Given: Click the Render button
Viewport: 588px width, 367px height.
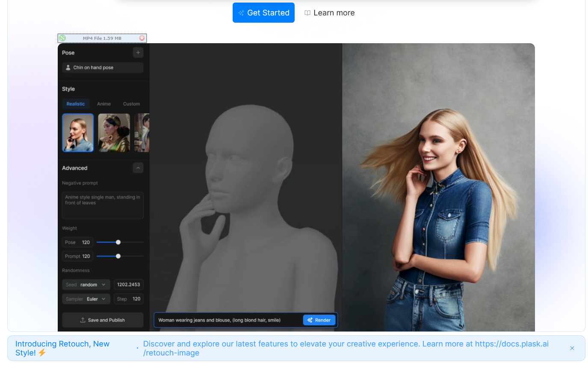Looking at the screenshot, I should click(319, 320).
